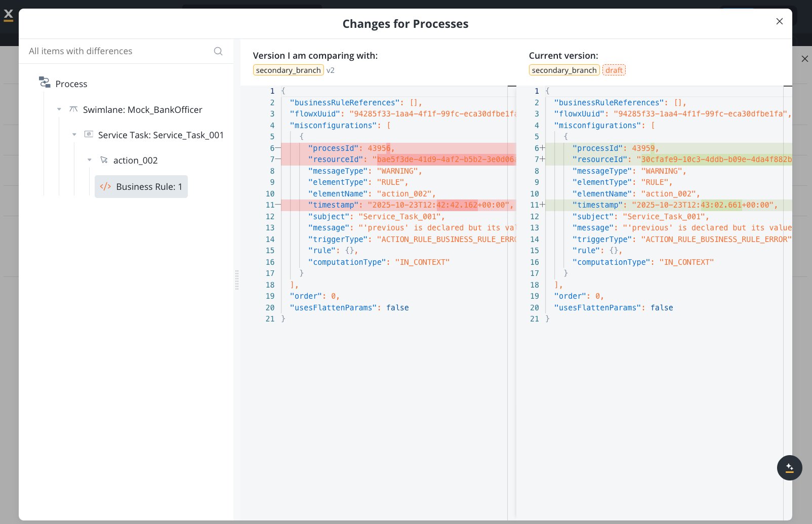The image size is (812, 524).
Task: Click the Service Task node icon
Action: [89, 134]
